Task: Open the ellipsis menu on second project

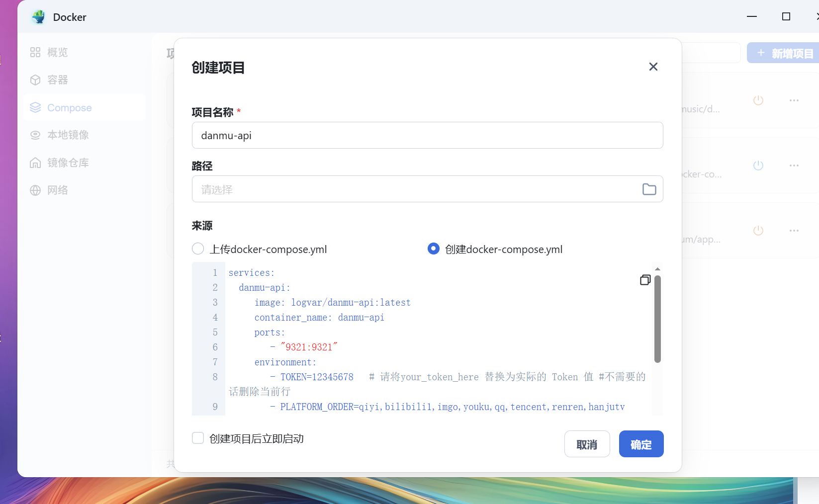Action: (794, 166)
